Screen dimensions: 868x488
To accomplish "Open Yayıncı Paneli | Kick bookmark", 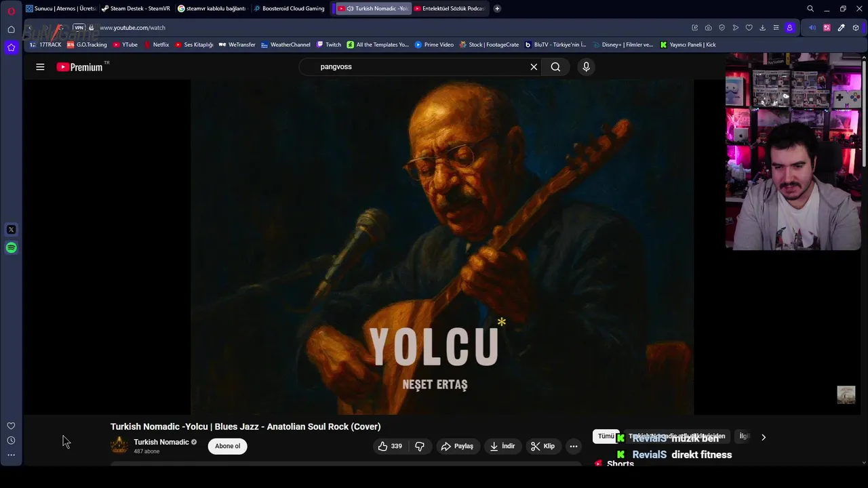I will [688, 45].
